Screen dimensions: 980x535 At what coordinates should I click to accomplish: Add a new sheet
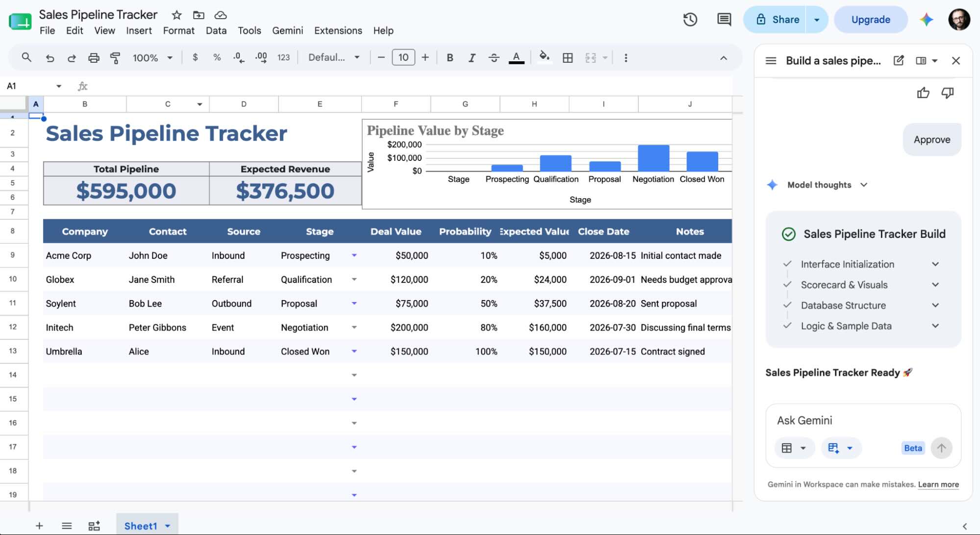tap(39, 526)
